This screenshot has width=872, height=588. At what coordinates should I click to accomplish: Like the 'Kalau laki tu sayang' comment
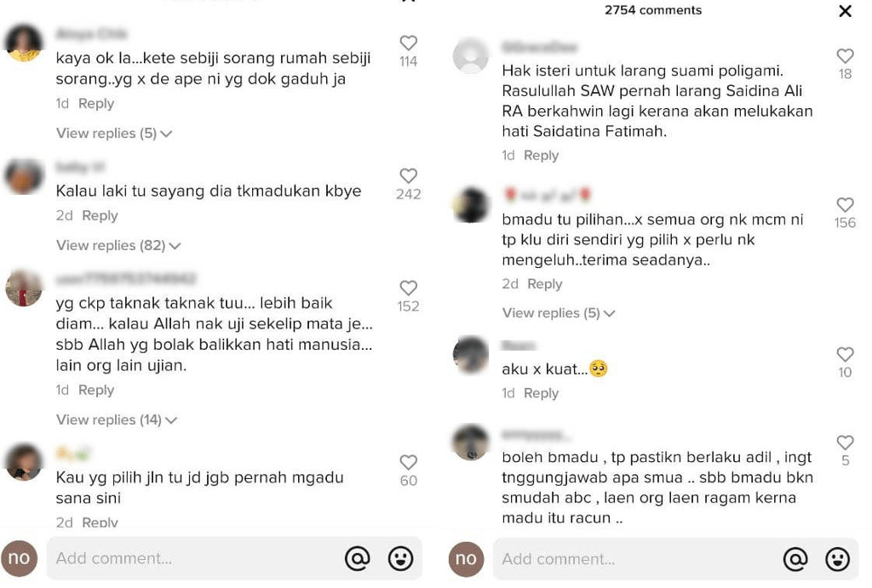click(x=408, y=175)
